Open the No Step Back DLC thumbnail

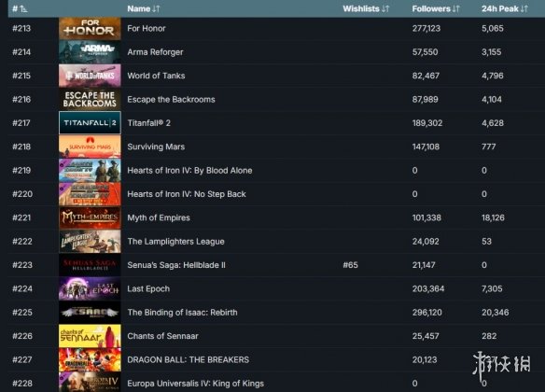pos(90,194)
